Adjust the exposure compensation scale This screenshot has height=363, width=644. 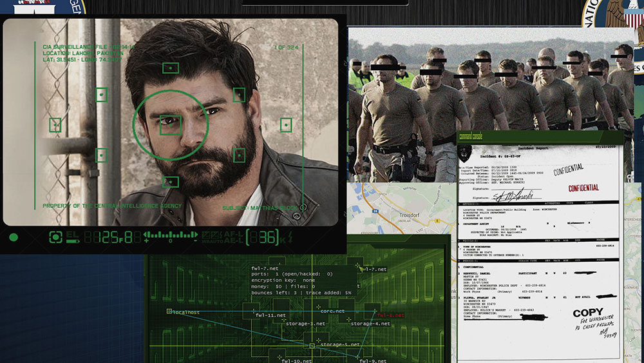coord(171,237)
